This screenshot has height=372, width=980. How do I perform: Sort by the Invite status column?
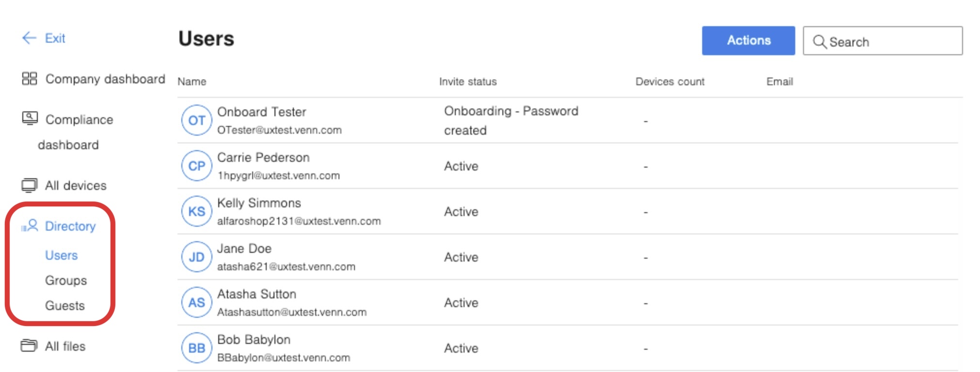pos(468,81)
